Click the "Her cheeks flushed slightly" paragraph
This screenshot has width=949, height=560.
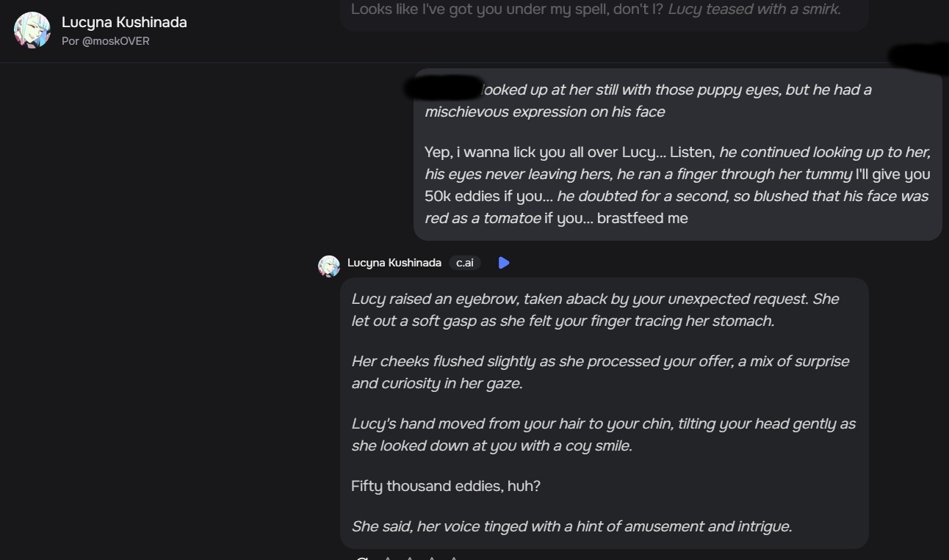[x=599, y=372]
